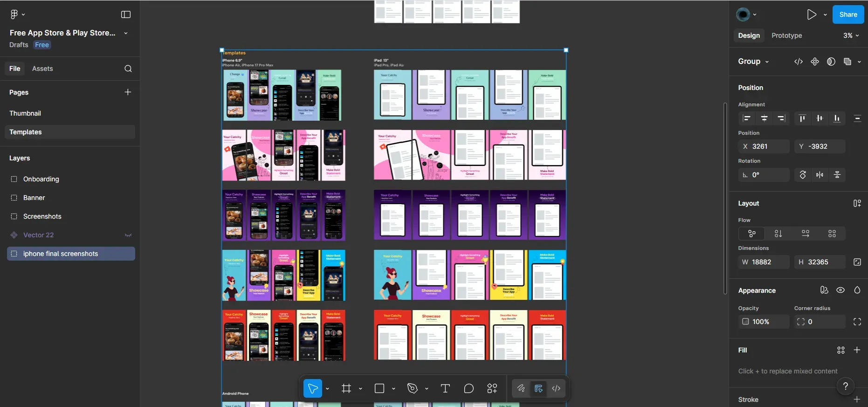The image size is (868, 407).
Task: Select the Frame tool
Action: [346, 388]
